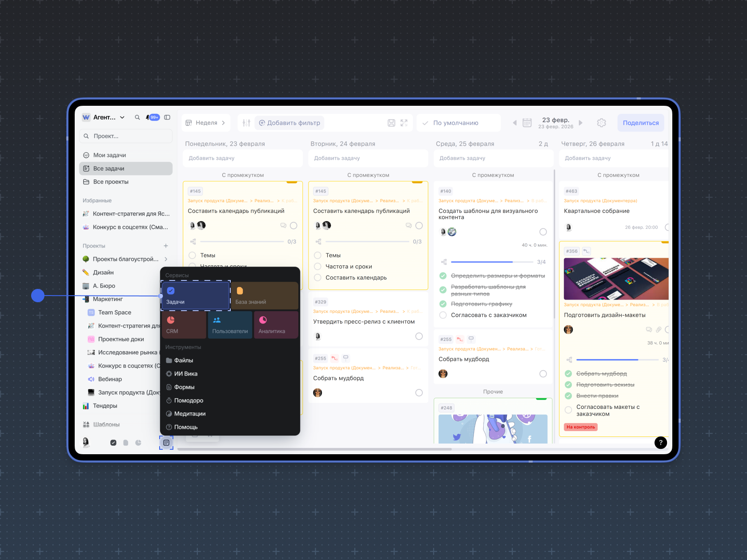Click the search magnifier icon in sidebar header
The width and height of the screenshot is (747, 560).
[137, 117]
